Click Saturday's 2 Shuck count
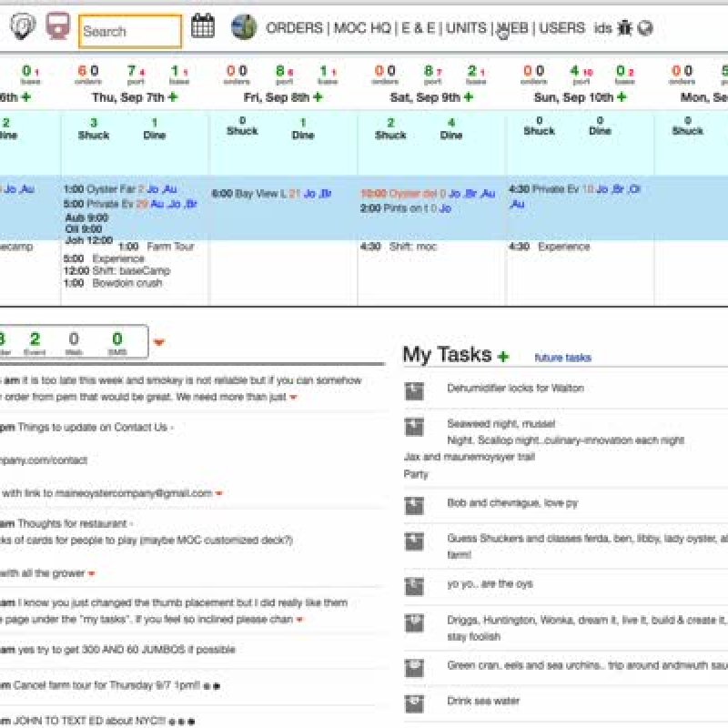The image size is (728, 728). [390, 128]
